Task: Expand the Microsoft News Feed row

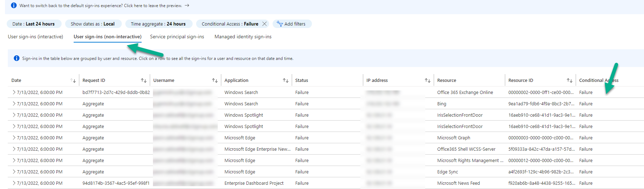Action: (x=14, y=183)
